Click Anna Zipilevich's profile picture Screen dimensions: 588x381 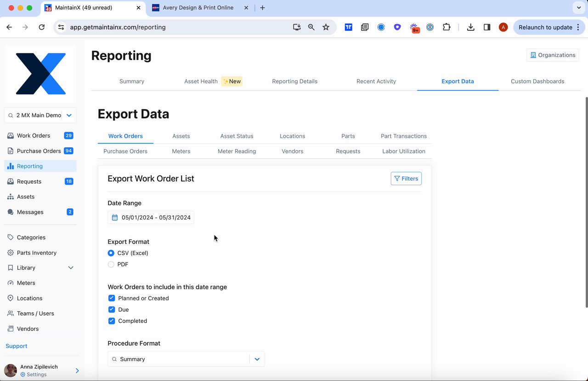[11, 370]
